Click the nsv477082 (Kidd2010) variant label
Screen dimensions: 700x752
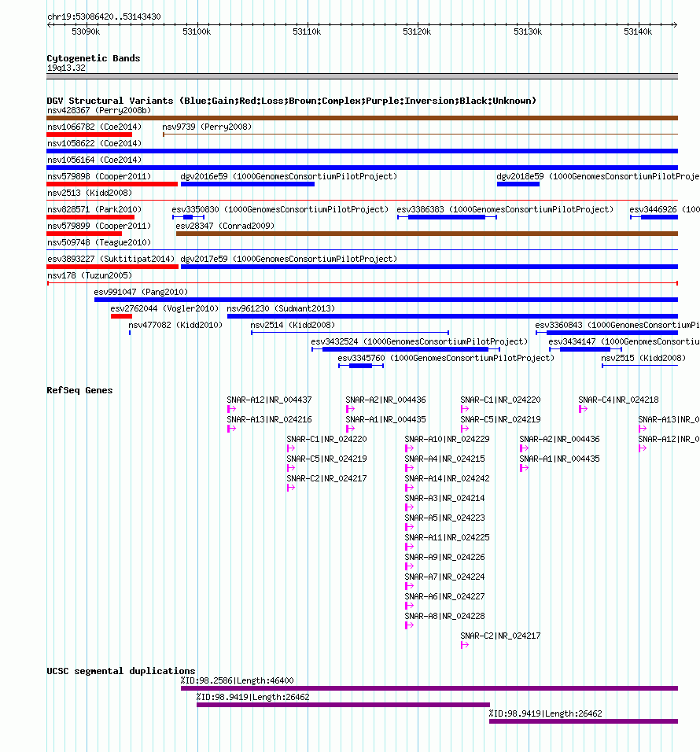click(x=175, y=325)
